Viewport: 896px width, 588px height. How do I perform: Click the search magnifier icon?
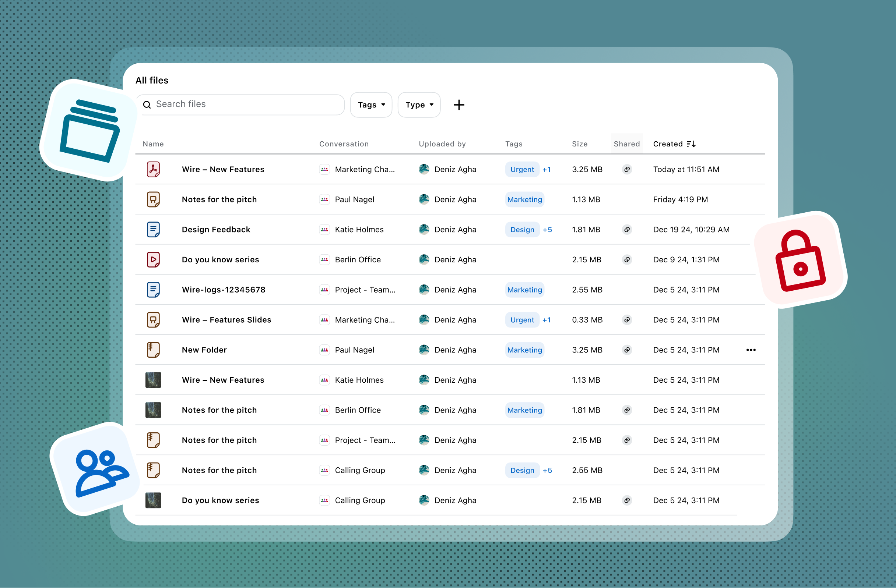coord(147,105)
